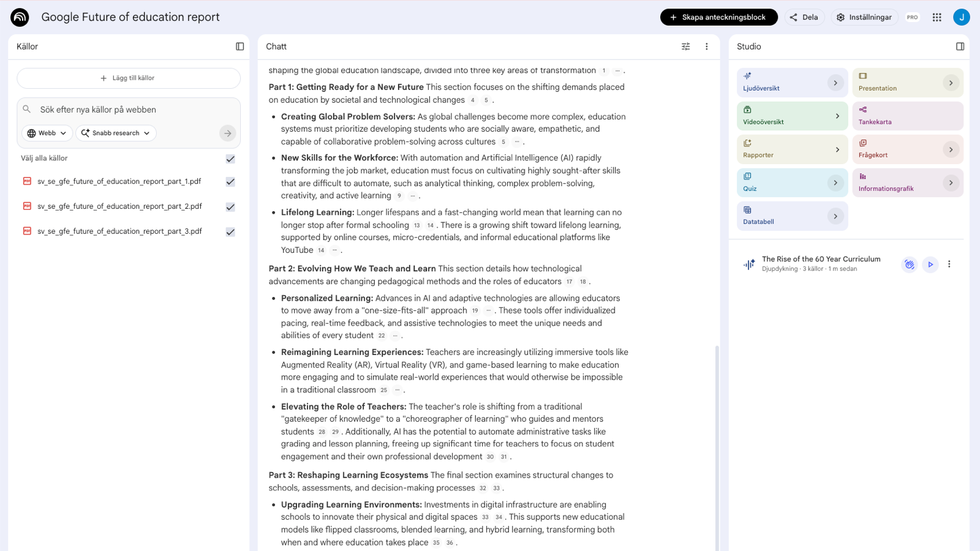Click the Skapa anteckningsblock button

click(x=718, y=17)
